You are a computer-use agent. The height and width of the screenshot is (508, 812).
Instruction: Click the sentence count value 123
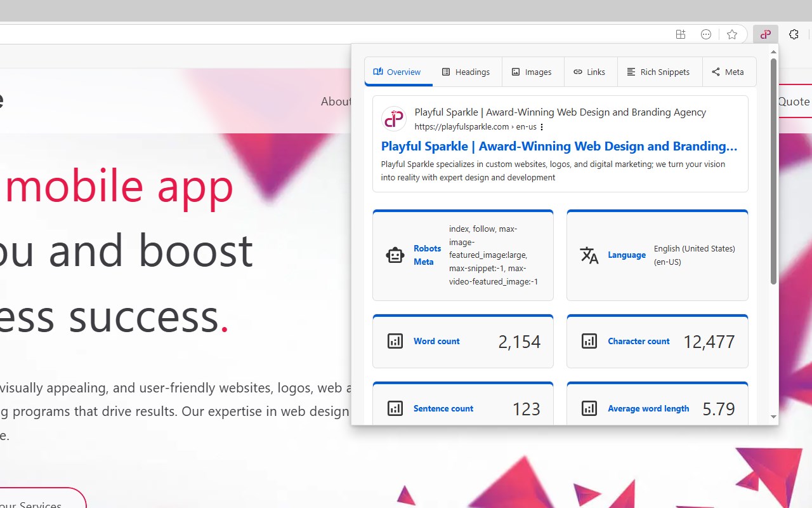point(526,409)
